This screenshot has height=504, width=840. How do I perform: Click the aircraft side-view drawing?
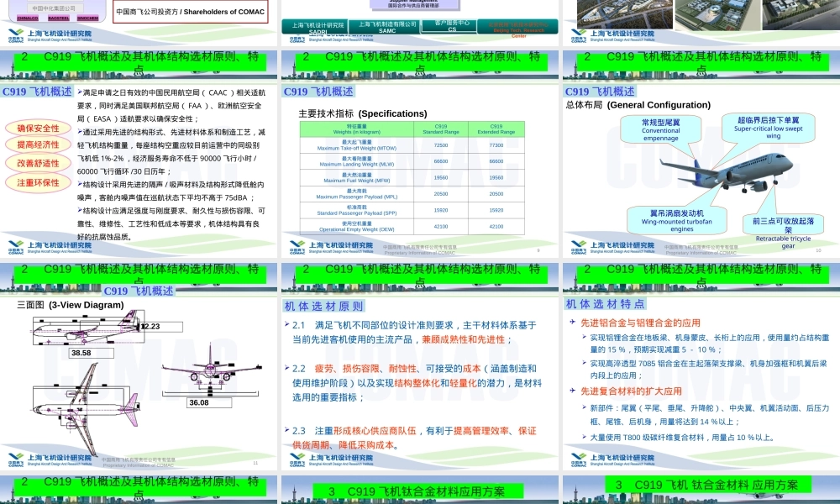point(88,327)
